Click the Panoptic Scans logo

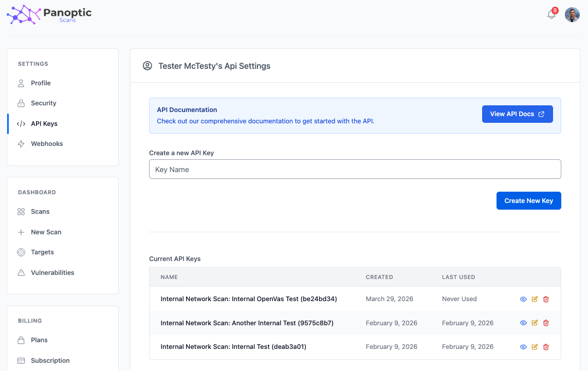49,14
